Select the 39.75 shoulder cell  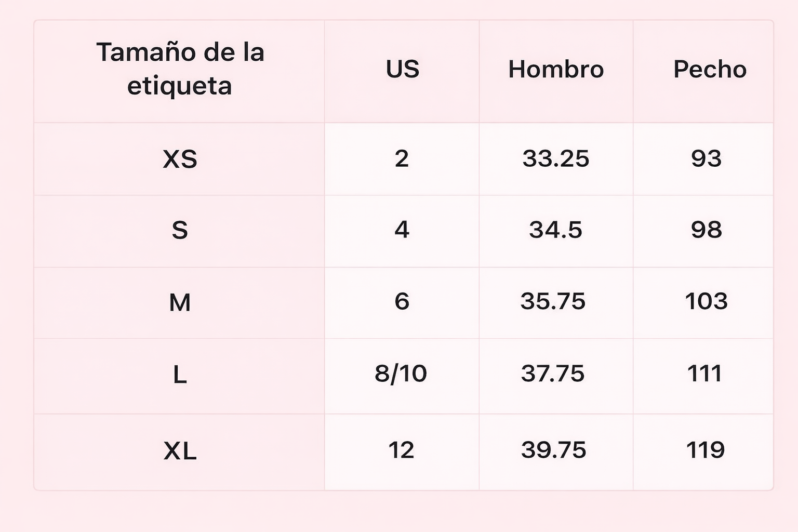tap(553, 450)
